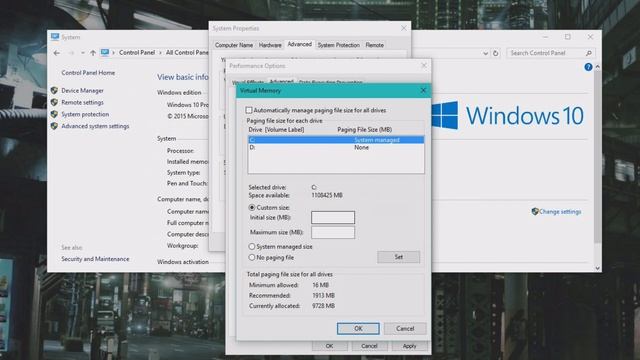640x360 pixels.
Task: Close the Virtual Memory dialog
Action: 423,90
